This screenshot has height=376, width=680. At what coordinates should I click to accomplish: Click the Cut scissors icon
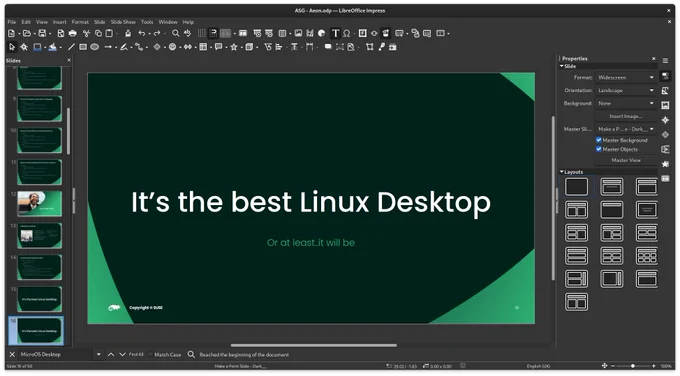[86, 33]
